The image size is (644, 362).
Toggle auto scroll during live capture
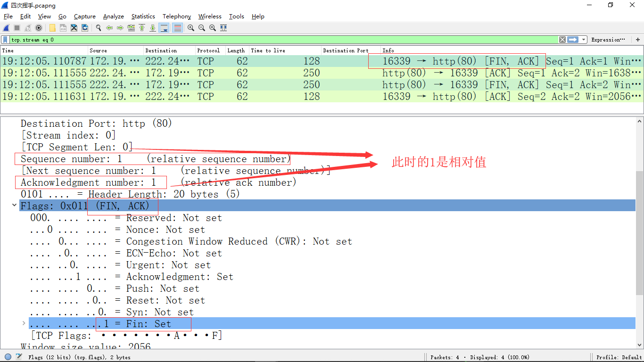(164, 28)
